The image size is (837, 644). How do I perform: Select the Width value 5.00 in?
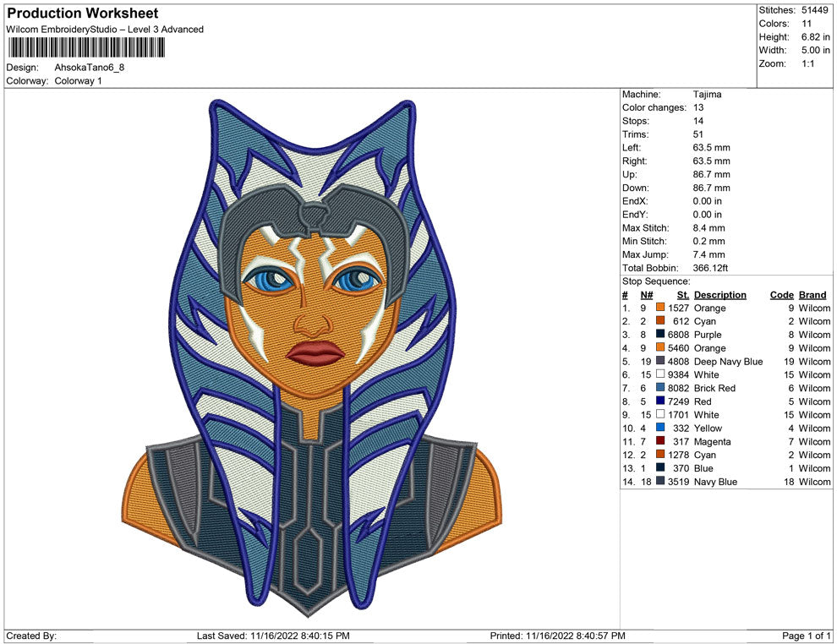click(x=815, y=50)
